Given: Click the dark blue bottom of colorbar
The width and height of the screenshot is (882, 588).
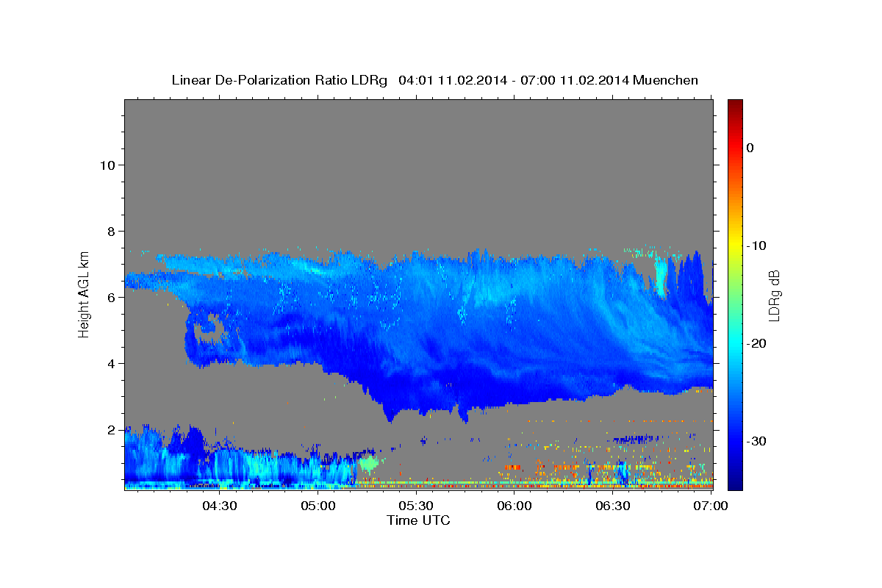Looking at the screenshot, I should pos(735,481).
